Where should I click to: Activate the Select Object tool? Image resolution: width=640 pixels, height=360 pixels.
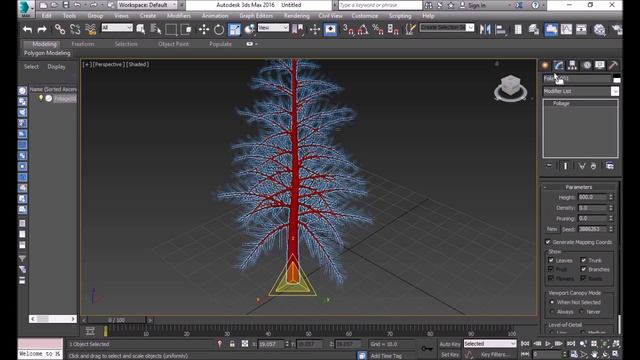pos(141,29)
